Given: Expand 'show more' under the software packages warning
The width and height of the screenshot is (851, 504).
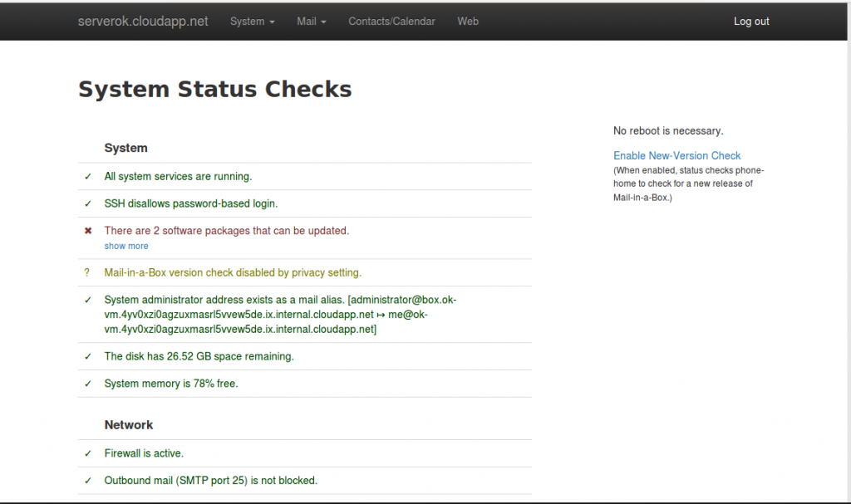Looking at the screenshot, I should tap(125, 246).
